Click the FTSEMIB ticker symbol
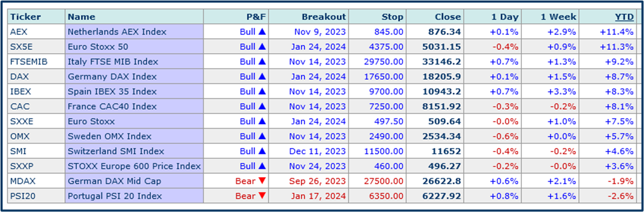The image size is (644, 212). (28, 62)
